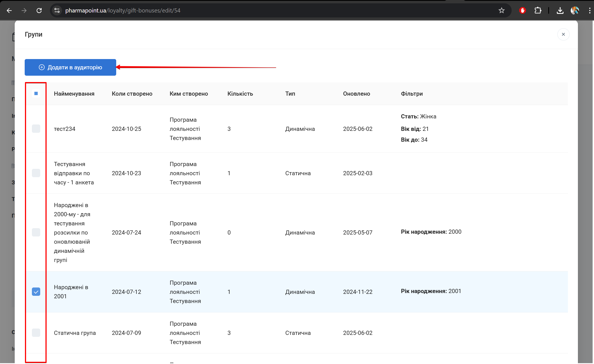Screen dimensions: 594x364
Task: Check Тестування відправки по часу row checkbox
Action: (36, 173)
